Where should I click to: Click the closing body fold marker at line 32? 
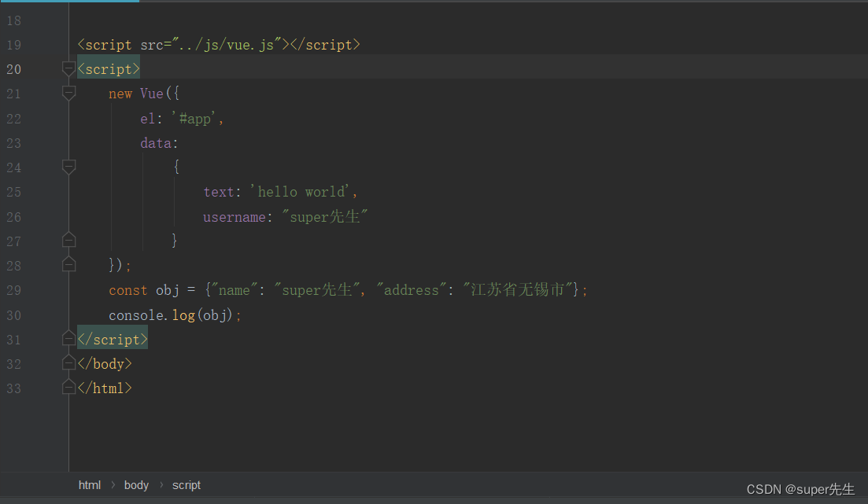68,362
